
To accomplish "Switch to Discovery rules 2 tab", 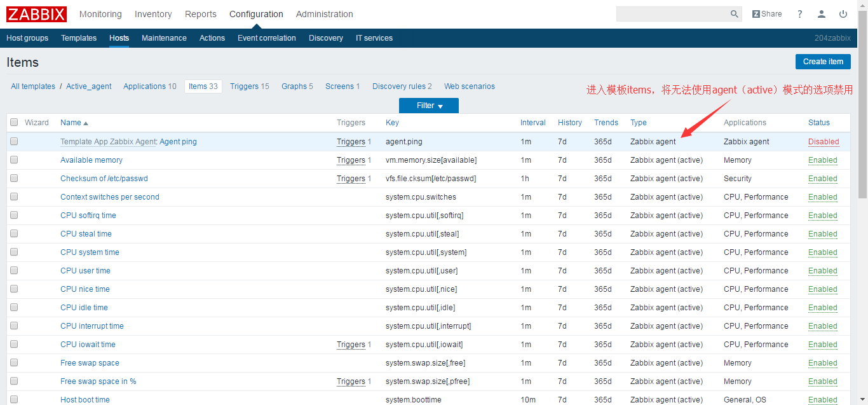I will pos(402,86).
